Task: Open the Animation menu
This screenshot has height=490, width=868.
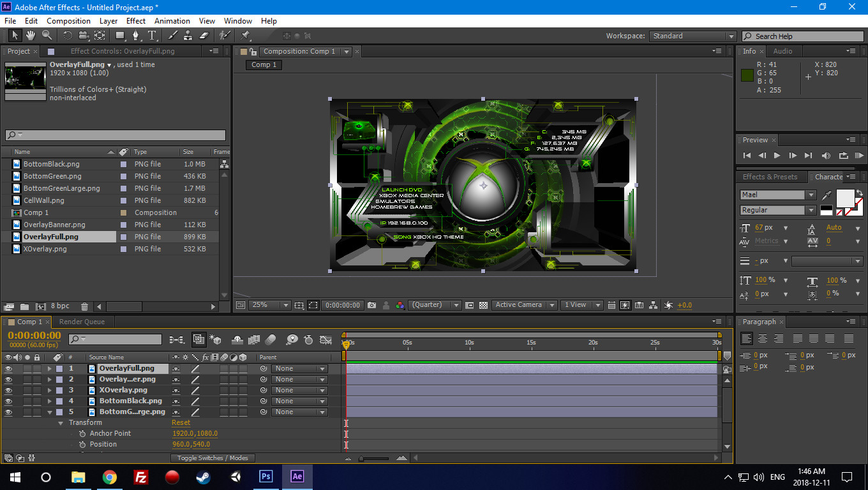Action: click(172, 21)
